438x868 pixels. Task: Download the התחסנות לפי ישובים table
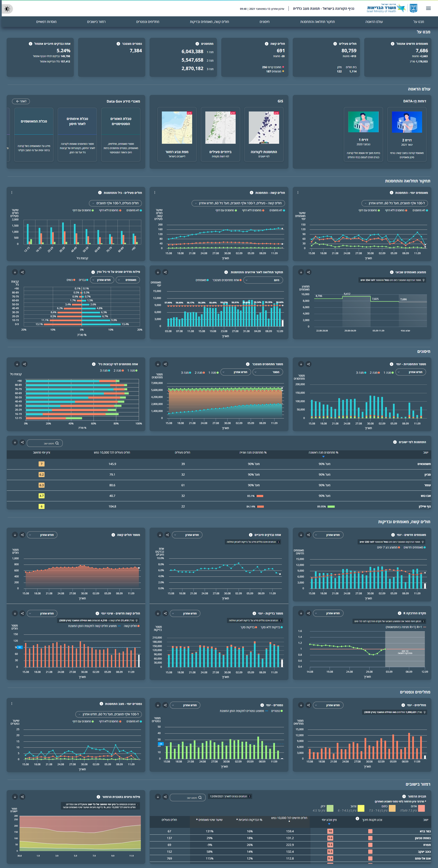pos(15,442)
